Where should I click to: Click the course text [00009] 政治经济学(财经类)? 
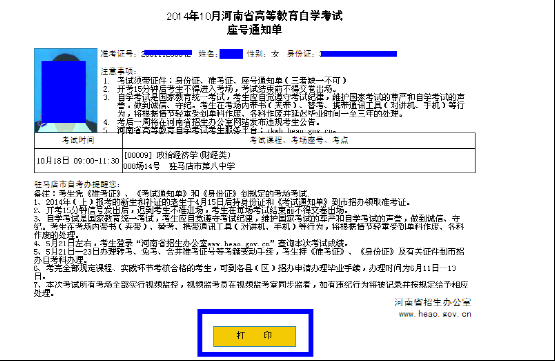177,155
